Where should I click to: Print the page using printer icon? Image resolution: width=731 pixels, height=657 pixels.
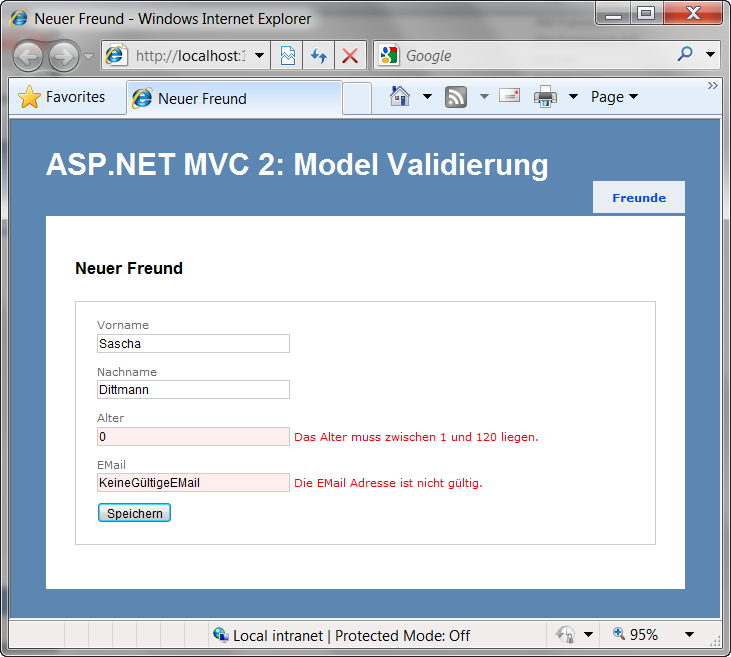pos(545,97)
